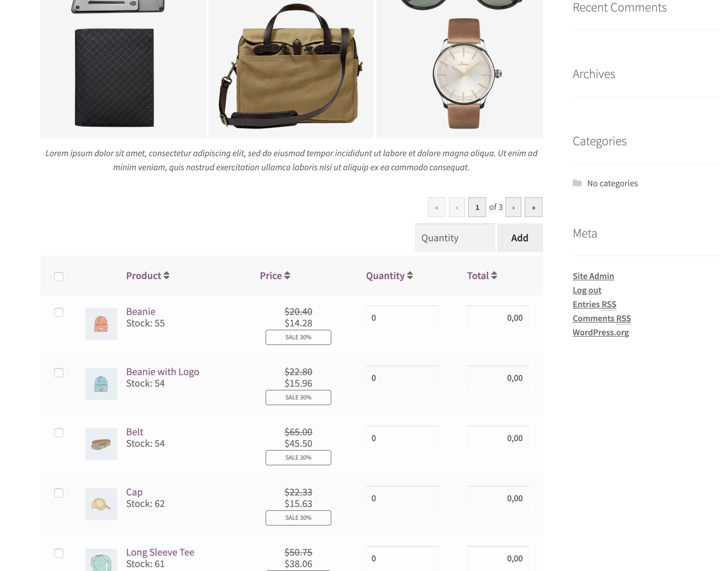Go to next page arrow
Viewport: 728px width, 571px height.
point(513,207)
